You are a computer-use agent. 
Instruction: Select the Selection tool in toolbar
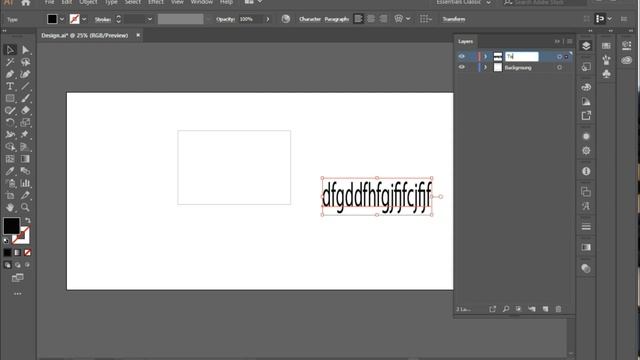pyautogui.click(x=10, y=50)
